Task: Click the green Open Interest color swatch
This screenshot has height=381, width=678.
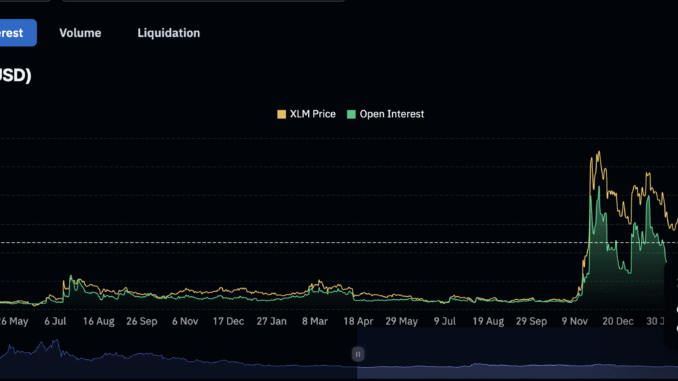Action: pos(351,114)
